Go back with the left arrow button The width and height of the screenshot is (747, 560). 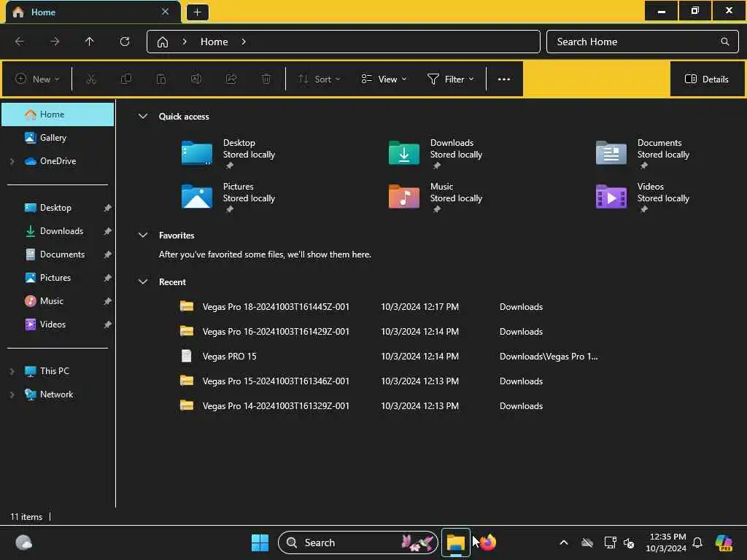point(20,42)
